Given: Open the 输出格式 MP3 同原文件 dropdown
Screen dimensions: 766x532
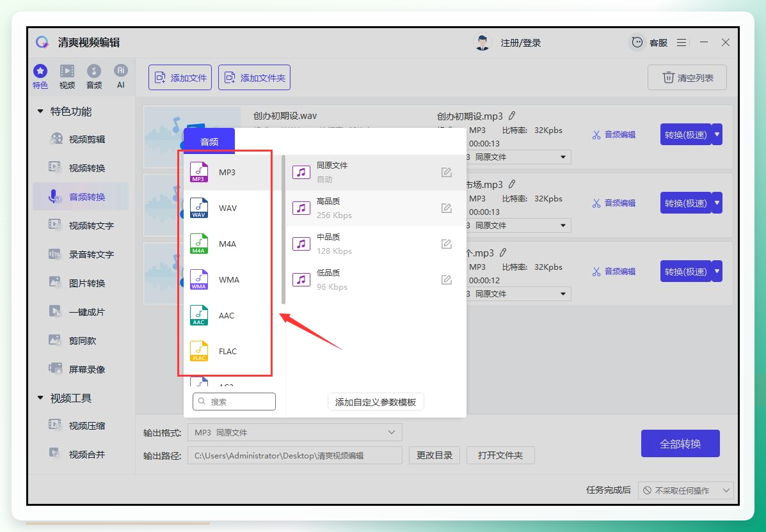Looking at the screenshot, I should (x=294, y=432).
